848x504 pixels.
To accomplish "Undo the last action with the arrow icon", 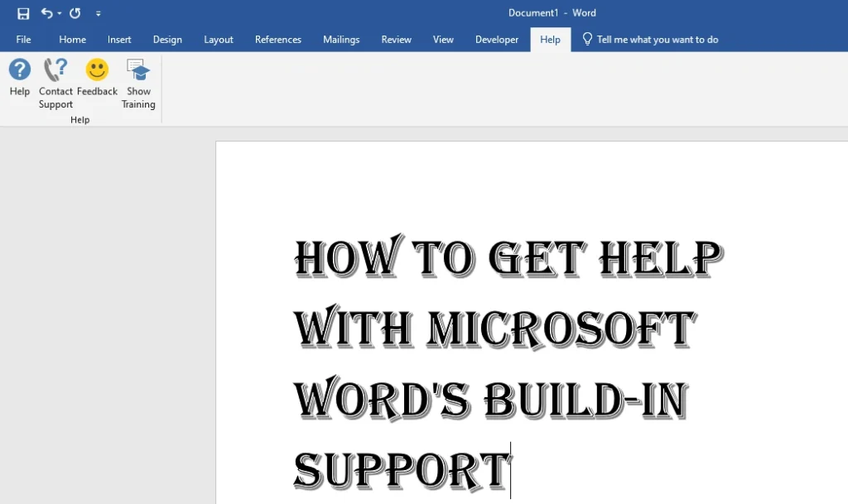I will click(46, 12).
